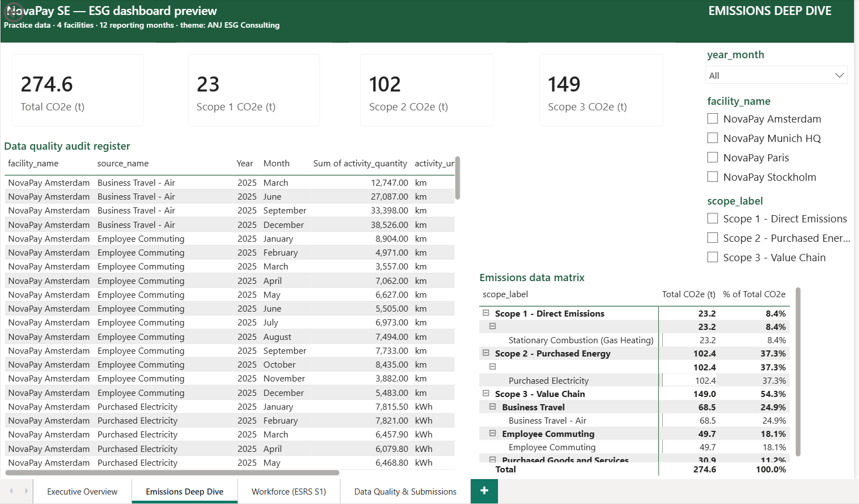The width and height of the screenshot is (859, 504).
Task: Click the 12,747.00 quantity cell for March
Action: coord(389,182)
